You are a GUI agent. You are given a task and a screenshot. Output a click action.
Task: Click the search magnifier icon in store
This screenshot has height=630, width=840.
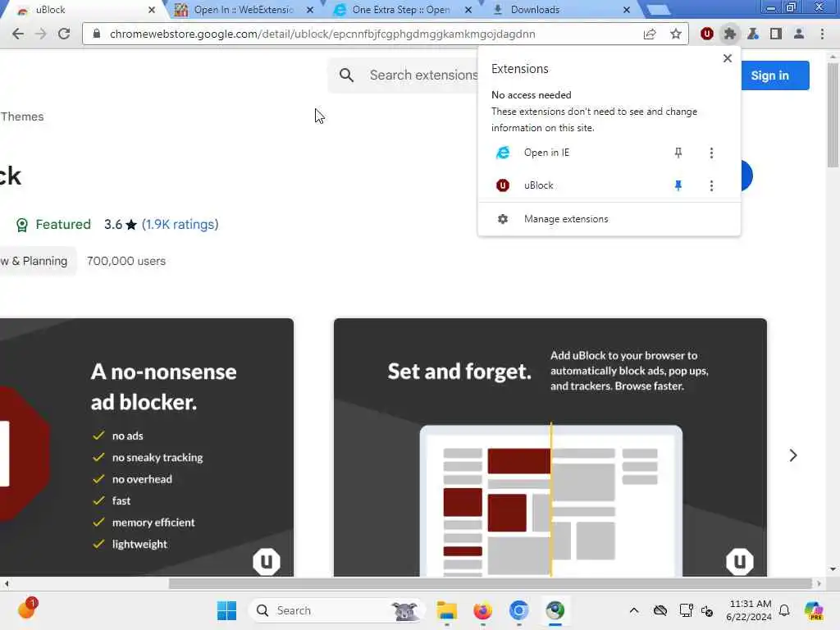(x=347, y=75)
